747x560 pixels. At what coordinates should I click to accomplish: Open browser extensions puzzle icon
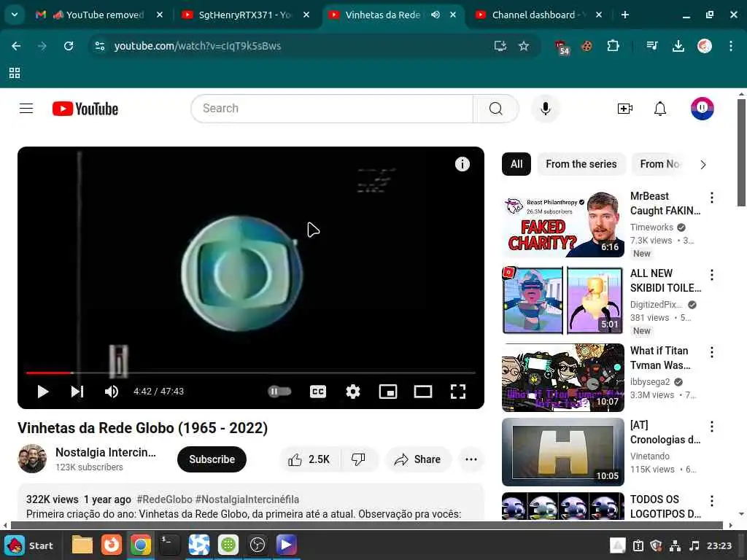(613, 46)
